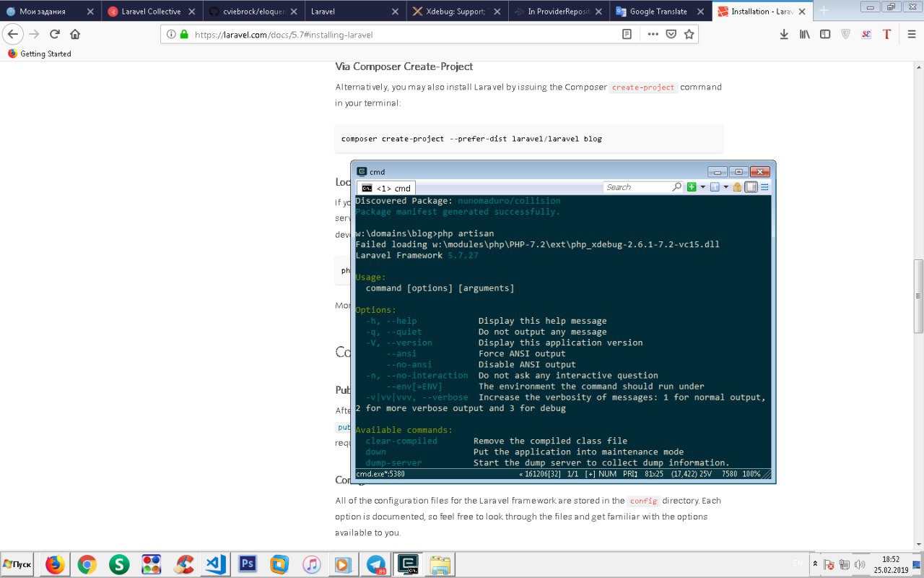Open file explorer folder from taskbar
The width and height of the screenshot is (924, 578).
point(440,564)
